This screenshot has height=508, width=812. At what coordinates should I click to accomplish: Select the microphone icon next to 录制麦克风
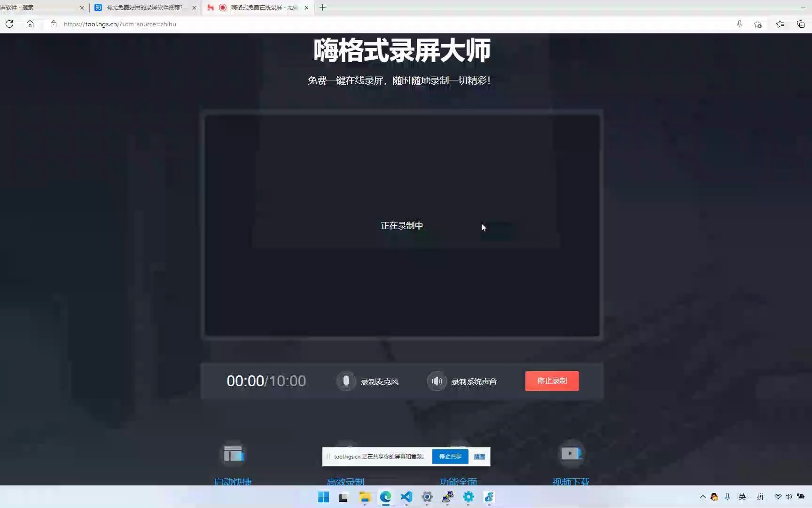[346, 381]
